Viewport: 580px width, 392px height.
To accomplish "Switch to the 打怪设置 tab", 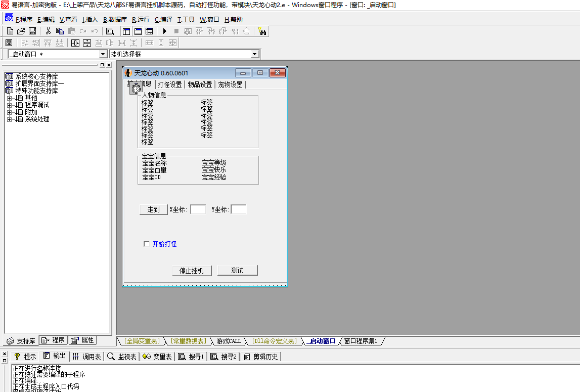I will [169, 84].
